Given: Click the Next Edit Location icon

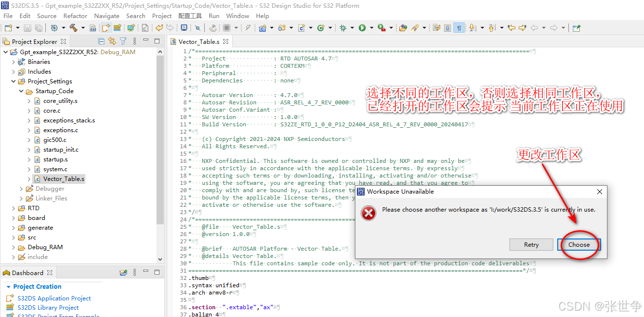Looking at the screenshot, I should tap(522, 28).
